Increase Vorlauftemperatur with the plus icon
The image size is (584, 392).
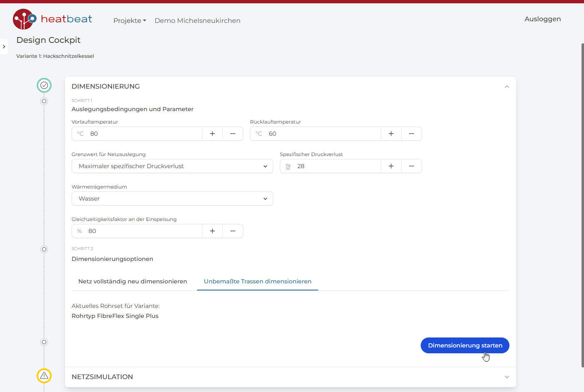pos(212,134)
